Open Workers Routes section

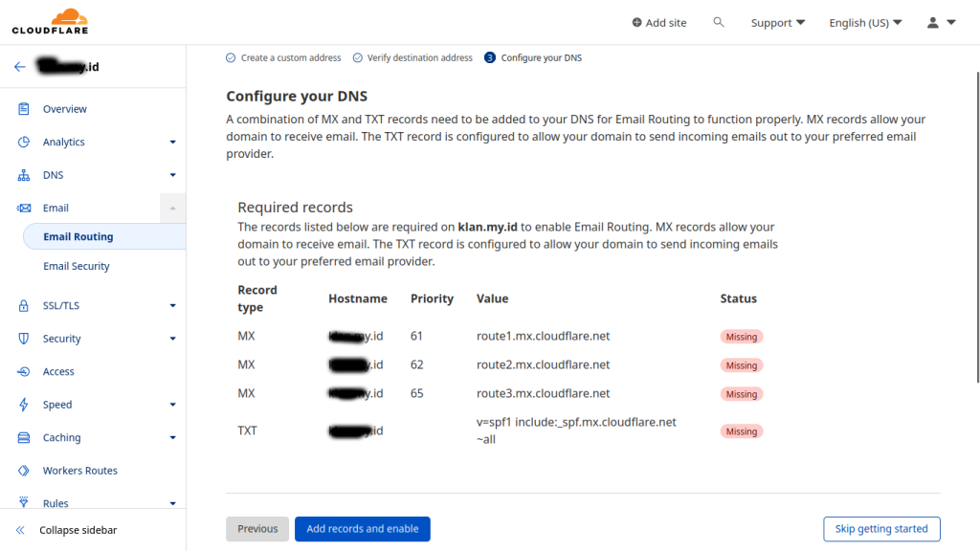(x=80, y=471)
